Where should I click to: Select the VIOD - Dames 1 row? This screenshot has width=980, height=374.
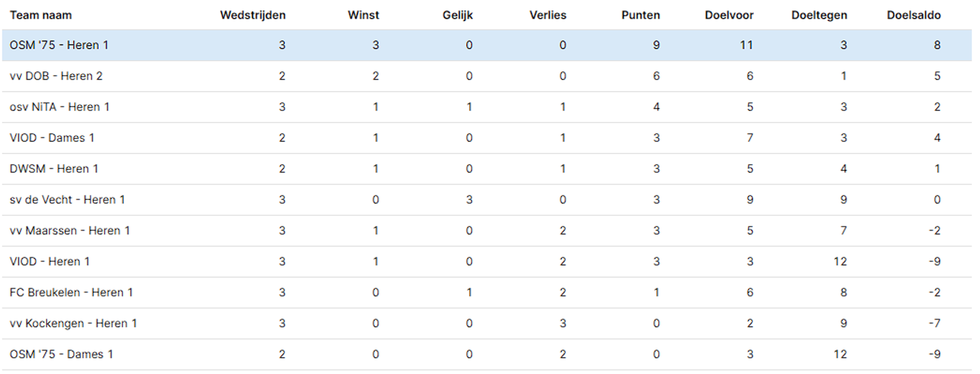click(x=487, y=138)
